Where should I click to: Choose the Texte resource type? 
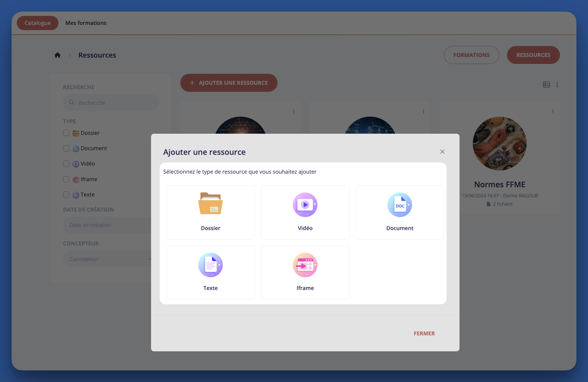click(x=210, y=272)
